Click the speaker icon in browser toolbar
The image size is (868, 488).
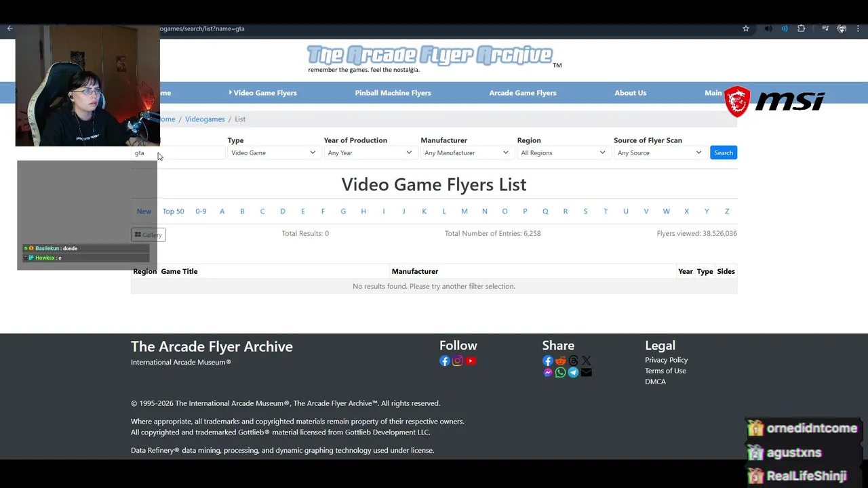coord(768,28)
